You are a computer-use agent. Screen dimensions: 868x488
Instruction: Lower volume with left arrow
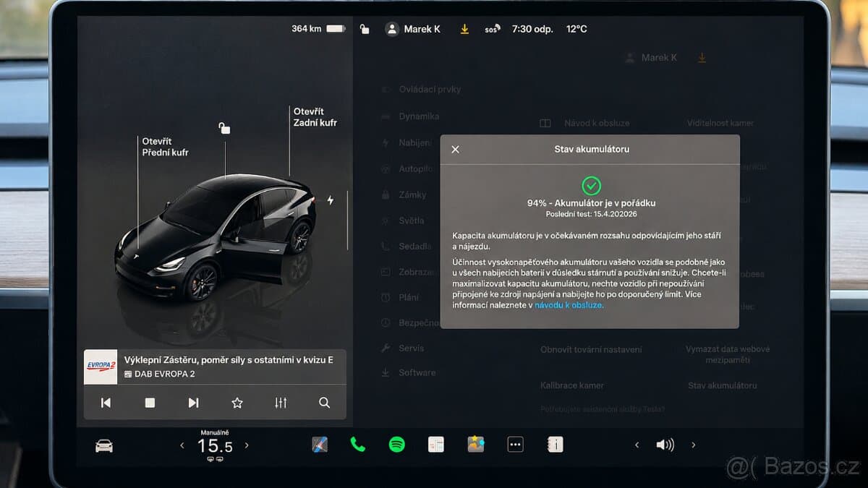[x=637, y=445]
